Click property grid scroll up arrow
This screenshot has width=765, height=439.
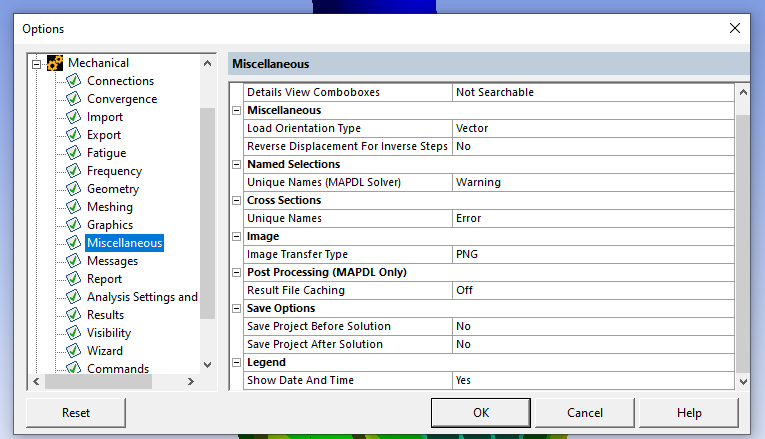(x=743, y=92)
